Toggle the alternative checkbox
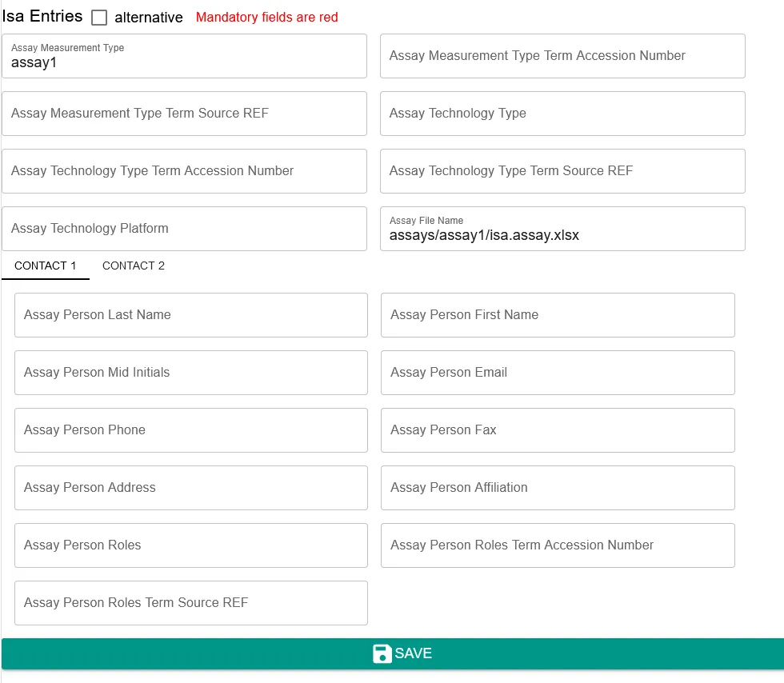The width and height of the screenshot is (784, 683). point(99,18)
